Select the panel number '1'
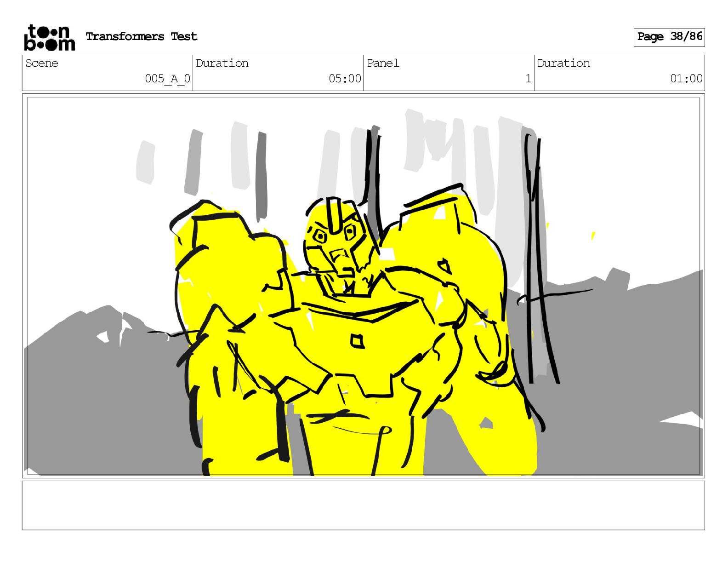This screenshot has height=563, width=728. click(x=529, y=79)
